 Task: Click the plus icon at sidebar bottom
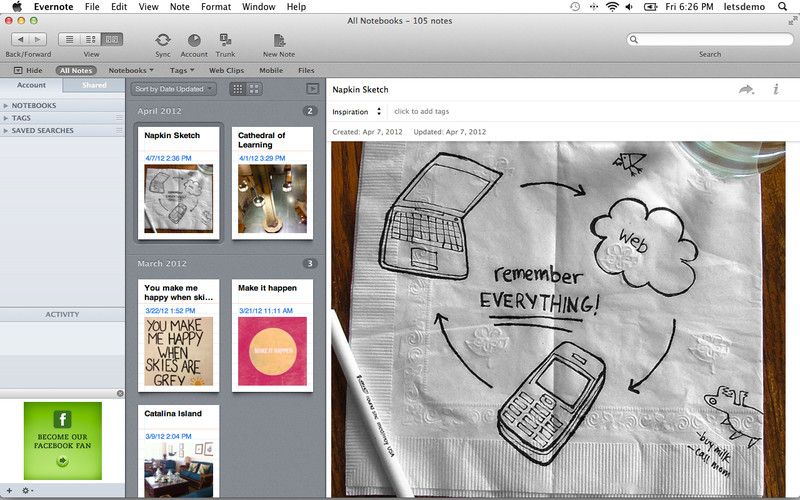pos(10,491)
